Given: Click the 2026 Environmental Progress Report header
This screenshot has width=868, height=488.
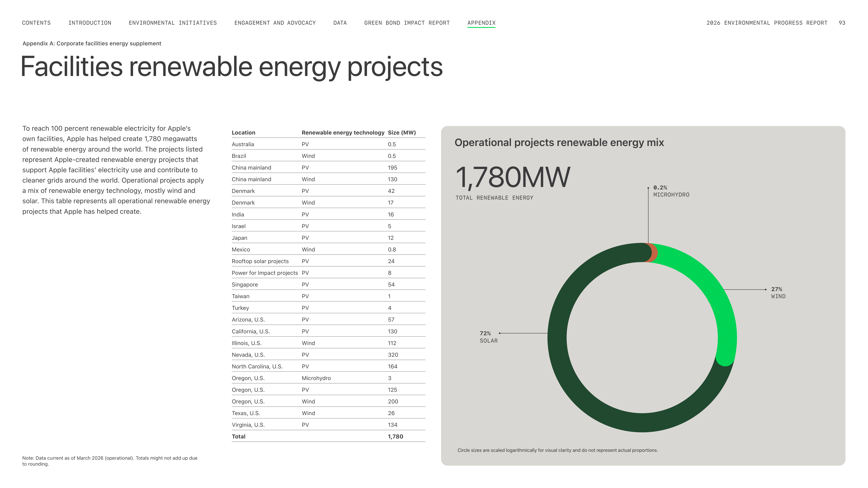Looking at the screenshot, I should coord(767,23).
